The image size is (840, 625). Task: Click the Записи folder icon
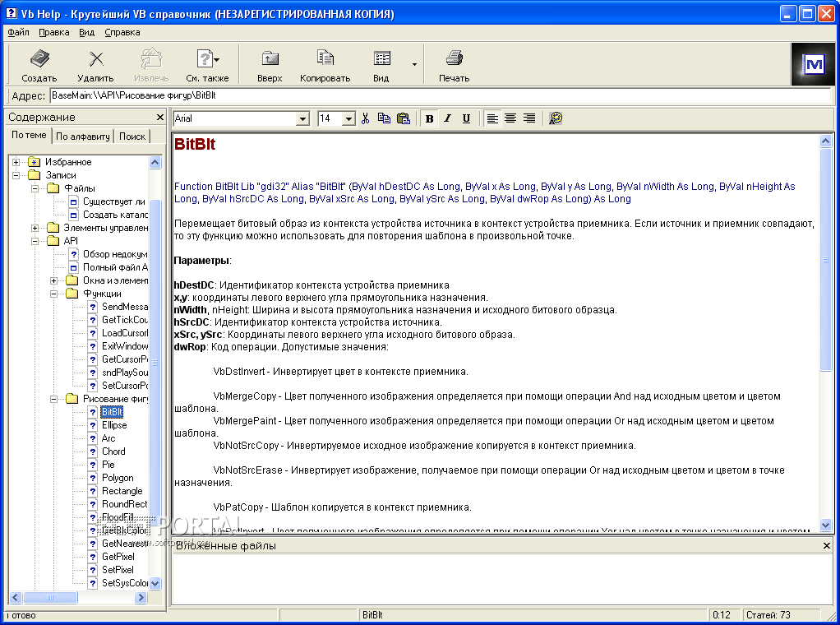tap(35, 175)
